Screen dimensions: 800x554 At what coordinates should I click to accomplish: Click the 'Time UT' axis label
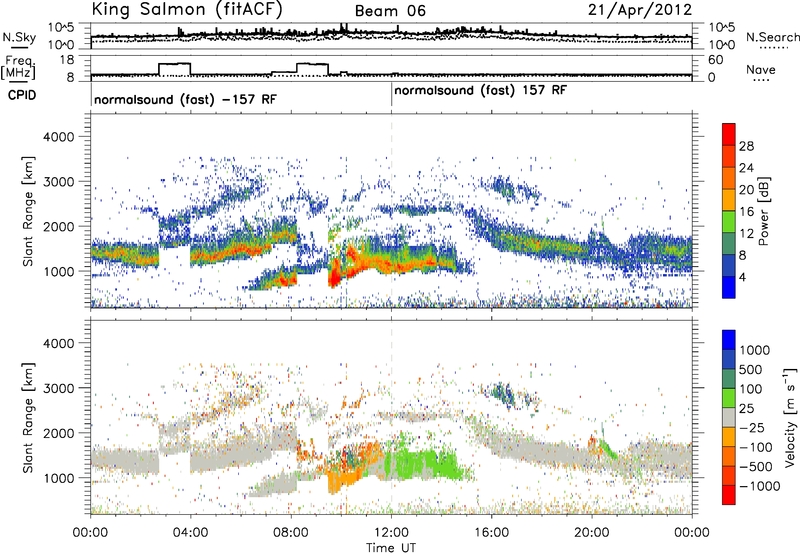pos(391,548)
